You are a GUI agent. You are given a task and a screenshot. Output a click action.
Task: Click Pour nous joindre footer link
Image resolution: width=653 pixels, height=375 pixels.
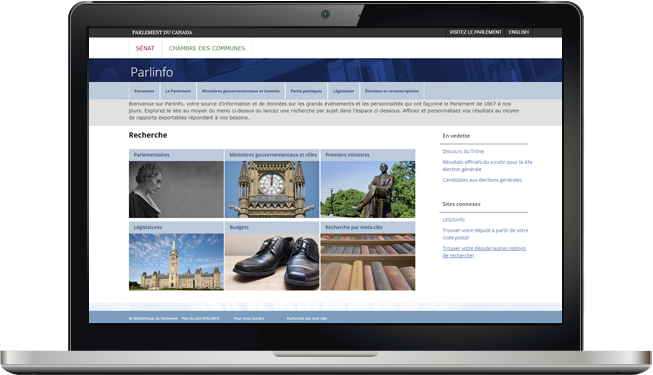click(x=249, y=318)
